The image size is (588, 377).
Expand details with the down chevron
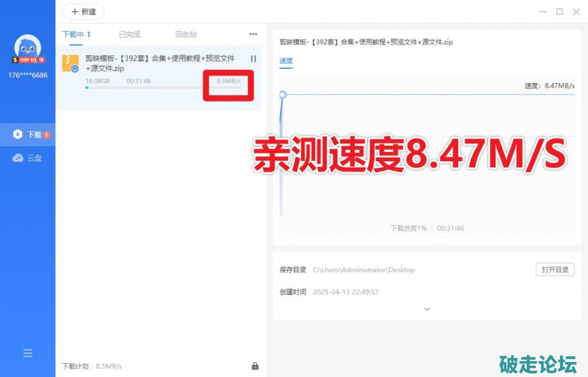point(427,309)
